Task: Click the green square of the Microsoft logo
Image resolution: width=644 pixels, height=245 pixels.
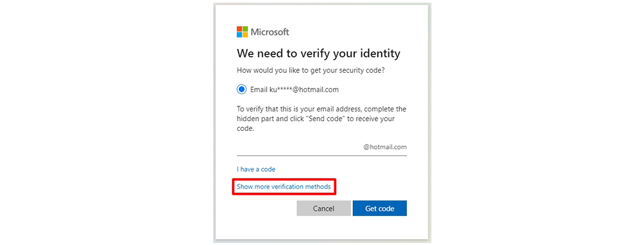Action: 245,29
